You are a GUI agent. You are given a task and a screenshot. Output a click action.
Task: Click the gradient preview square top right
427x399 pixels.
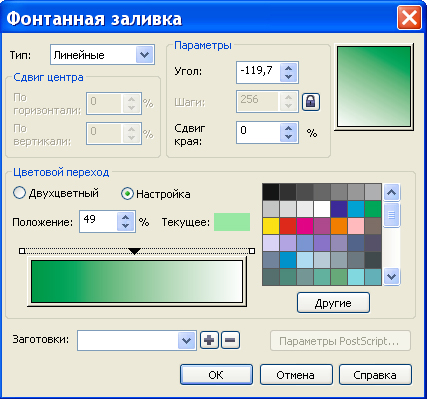[x=374, y=87]
